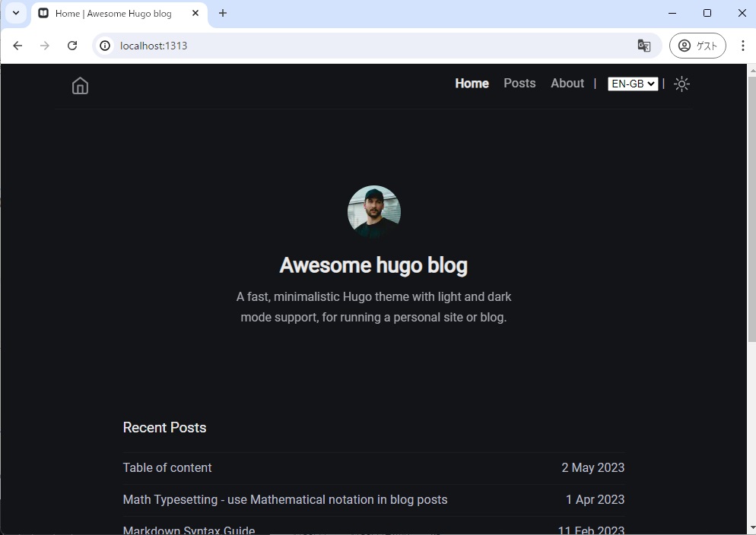View site information icon in address bar

105,46
